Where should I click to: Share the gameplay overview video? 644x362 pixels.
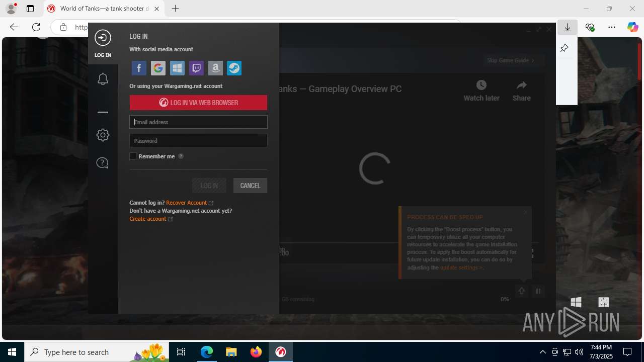tap(521, 91)
